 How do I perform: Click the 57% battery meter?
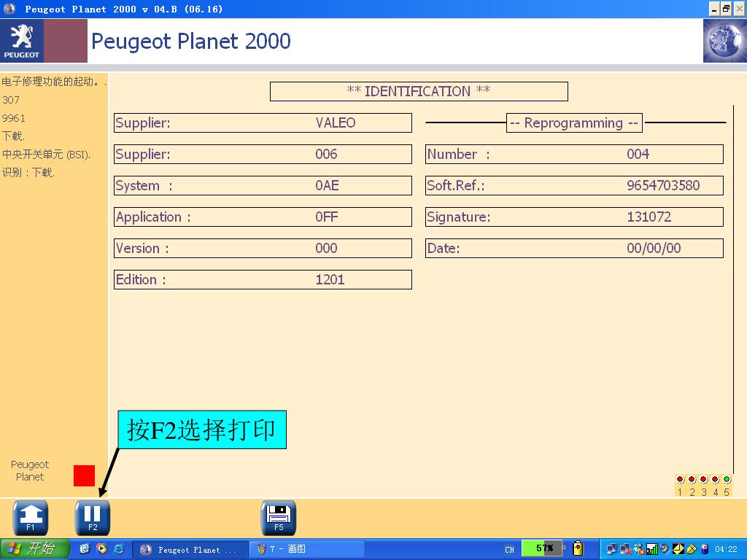click(543, 548)
